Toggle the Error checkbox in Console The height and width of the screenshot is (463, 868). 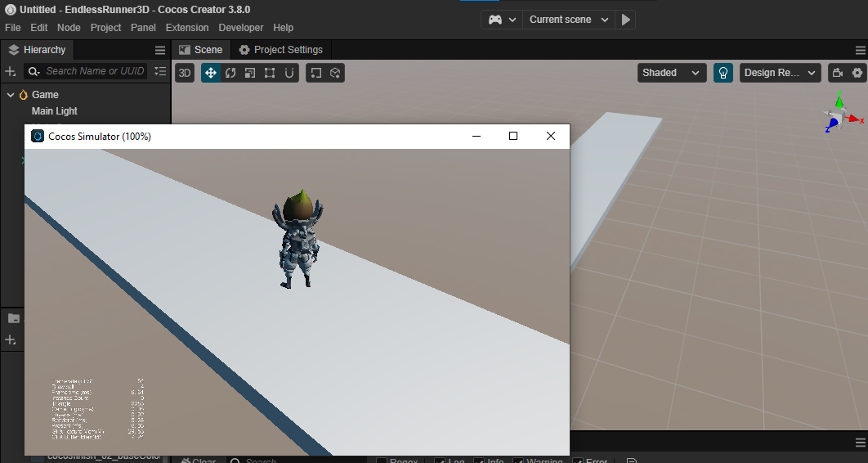577,461
